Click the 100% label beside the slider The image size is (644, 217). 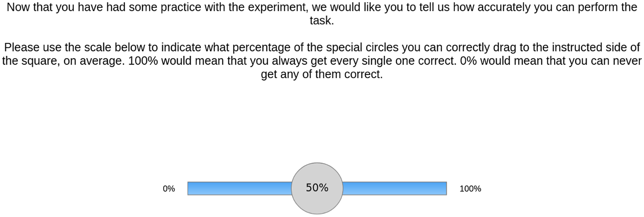coord(470,189)
